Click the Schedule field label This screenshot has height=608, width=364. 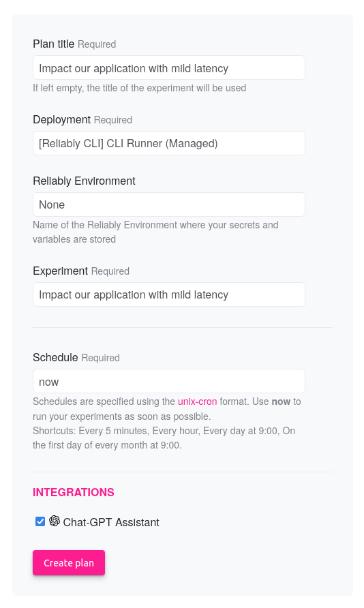(55, 357)
